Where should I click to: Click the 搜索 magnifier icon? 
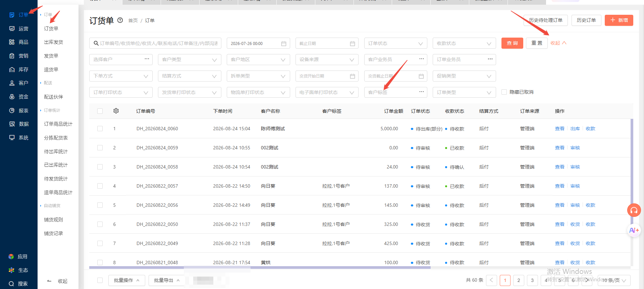point(11,284)
